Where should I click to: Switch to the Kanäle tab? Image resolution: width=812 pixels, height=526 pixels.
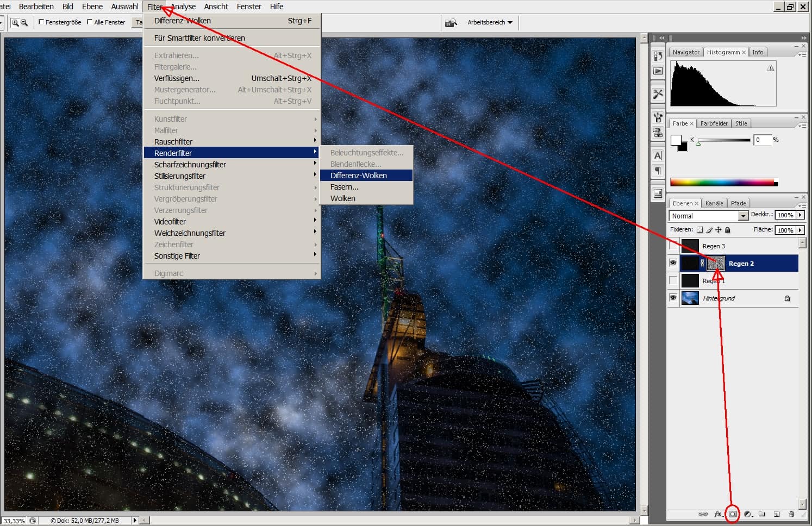(714, 203)
